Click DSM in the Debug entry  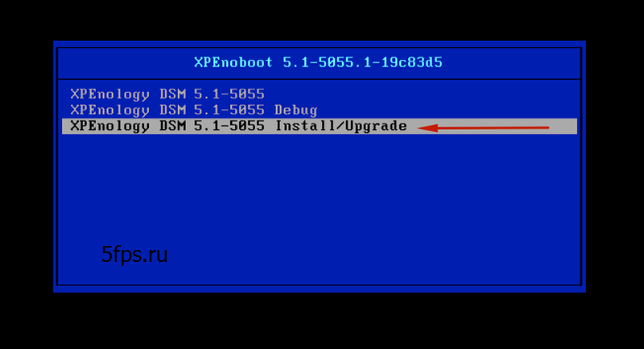point(172,110)
